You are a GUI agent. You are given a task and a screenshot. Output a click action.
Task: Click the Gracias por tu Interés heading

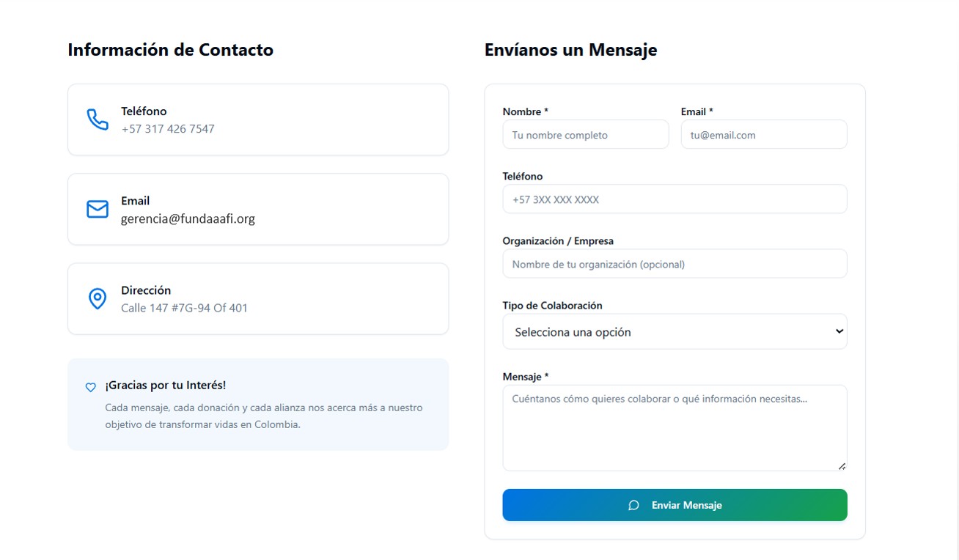[165, 386]
